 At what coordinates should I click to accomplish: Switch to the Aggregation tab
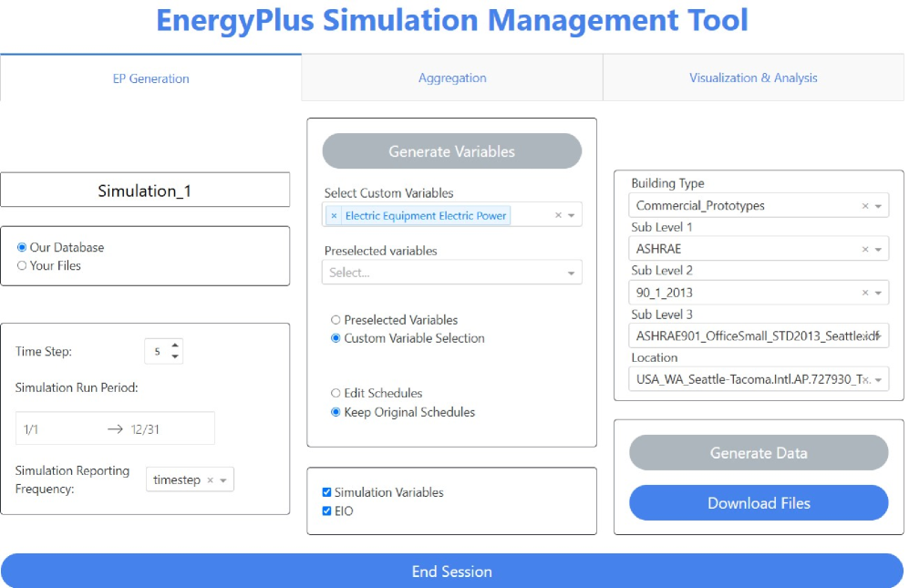[x=452, y=77]
